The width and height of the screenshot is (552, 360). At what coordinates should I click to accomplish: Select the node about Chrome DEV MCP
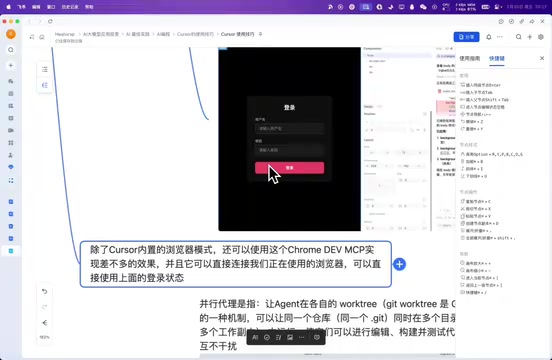(x=236, y=264)
